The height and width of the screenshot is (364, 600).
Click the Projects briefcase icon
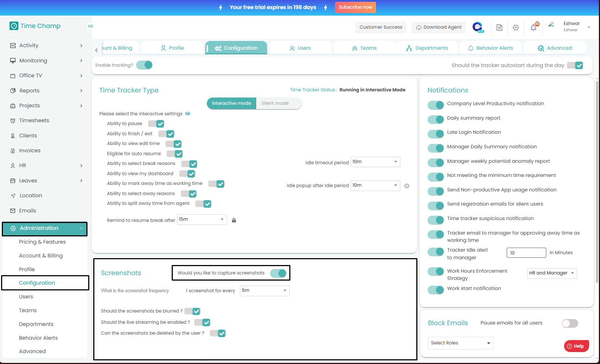(x=13, y=106)
